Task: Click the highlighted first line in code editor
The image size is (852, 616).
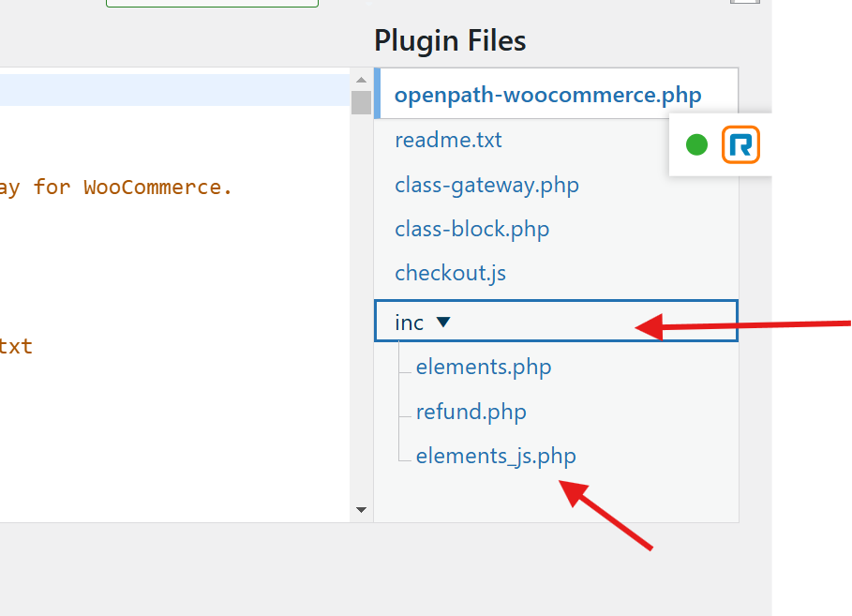Action: (175, 90)
